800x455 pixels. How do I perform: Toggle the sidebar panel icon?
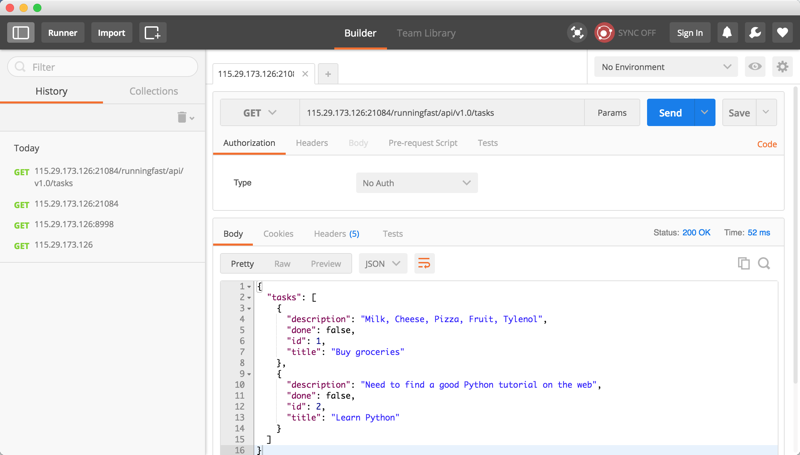click(21, 33)
